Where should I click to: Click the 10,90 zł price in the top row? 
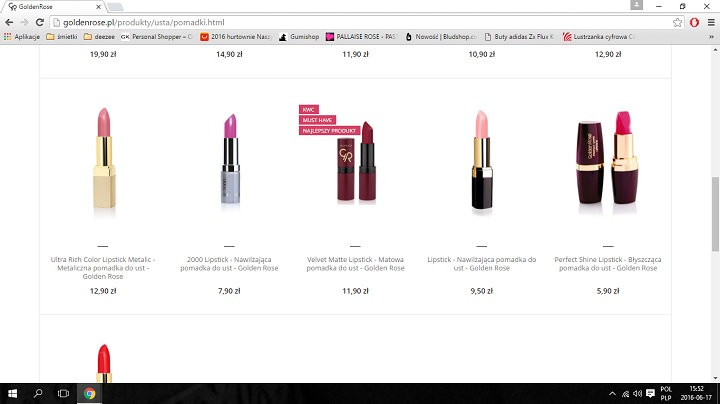coord(482,54)
